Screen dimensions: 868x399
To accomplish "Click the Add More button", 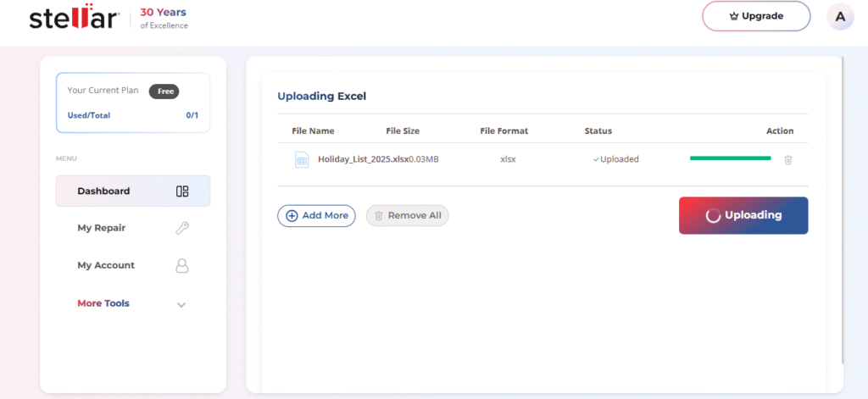I will (x=317, y=216).
